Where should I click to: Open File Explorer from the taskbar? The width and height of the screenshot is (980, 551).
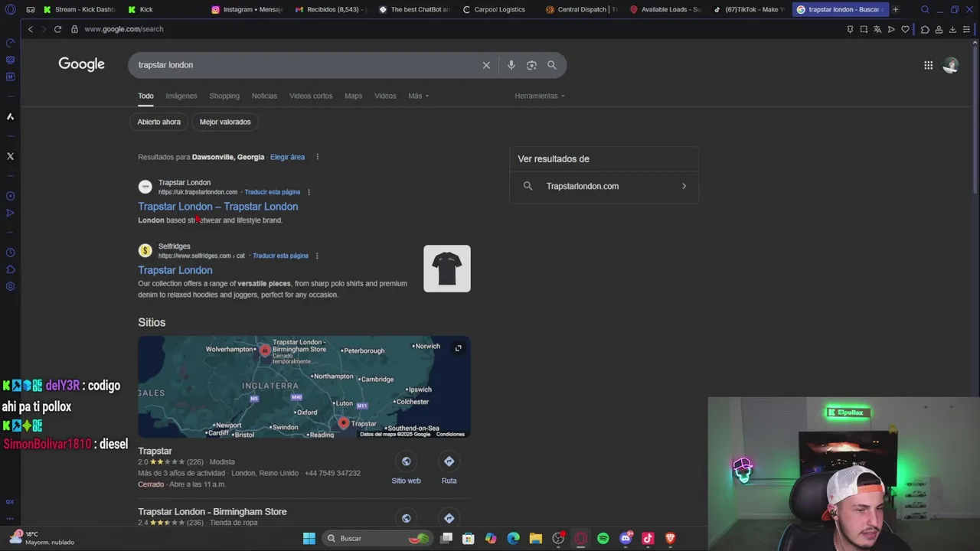[x=536, y=538]
